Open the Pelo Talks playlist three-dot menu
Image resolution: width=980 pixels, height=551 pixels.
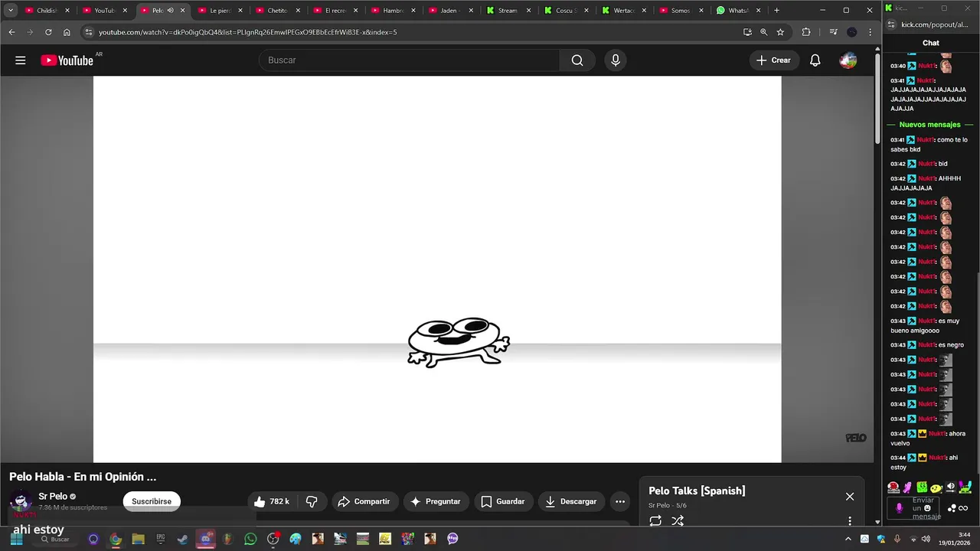pos(850,520)
